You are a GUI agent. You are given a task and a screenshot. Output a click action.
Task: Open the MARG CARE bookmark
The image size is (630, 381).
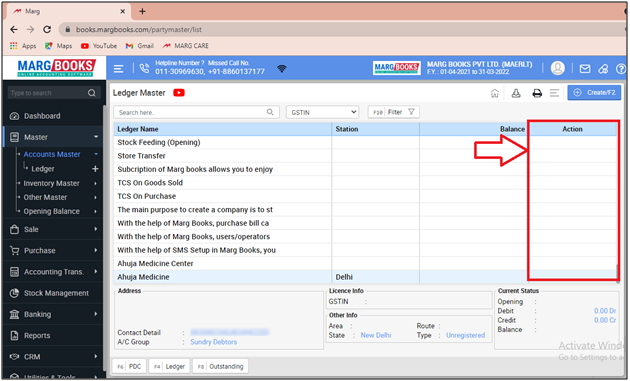(186, 46)
